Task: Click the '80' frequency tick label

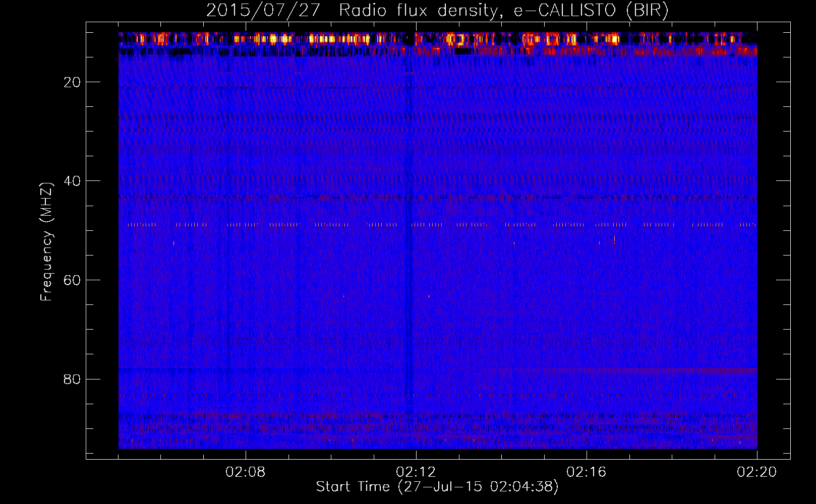Action: 73,379
